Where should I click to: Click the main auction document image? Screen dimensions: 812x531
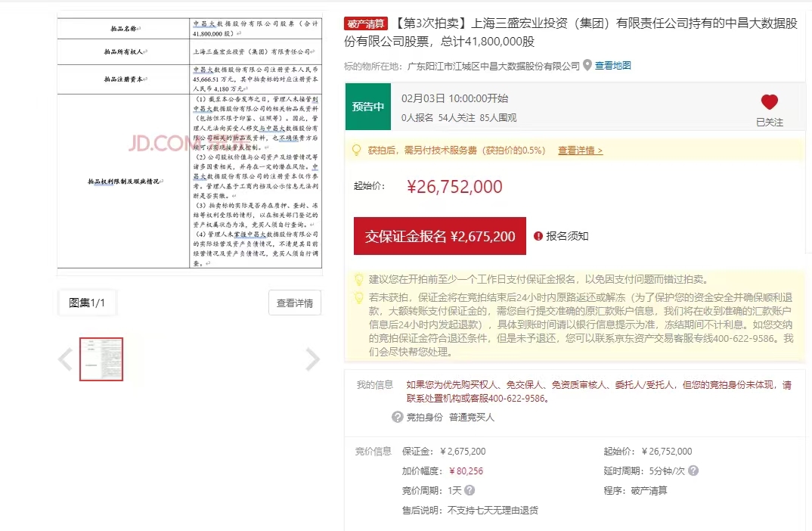click(x=190, y=143)
